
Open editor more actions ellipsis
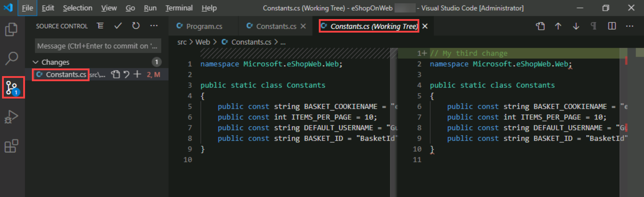tap(629, 26)
